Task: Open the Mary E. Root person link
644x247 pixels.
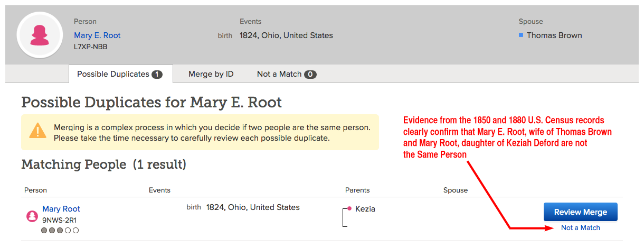Action: (97, 35)
